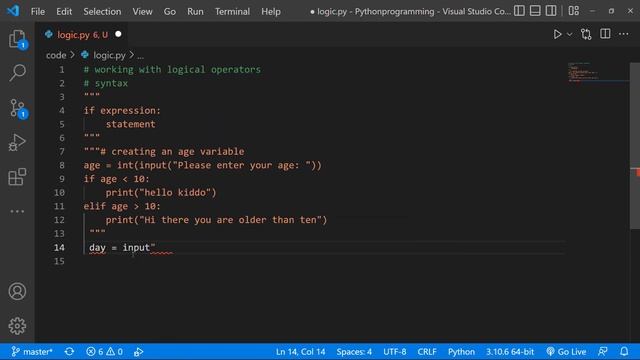The height and width of the screenshot is (360, 640).
Task: Open the Manage settings gear
Action: coord(17,326)
